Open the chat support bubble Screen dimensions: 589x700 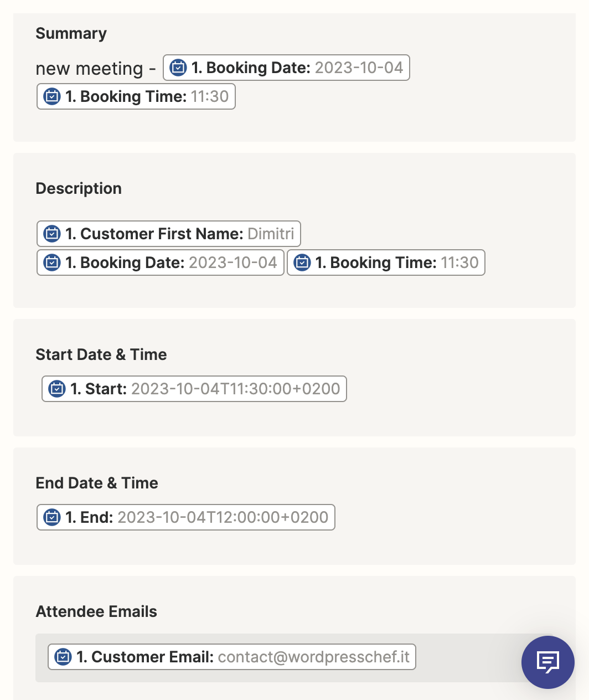pyautogui.click(x=547, y=662)
